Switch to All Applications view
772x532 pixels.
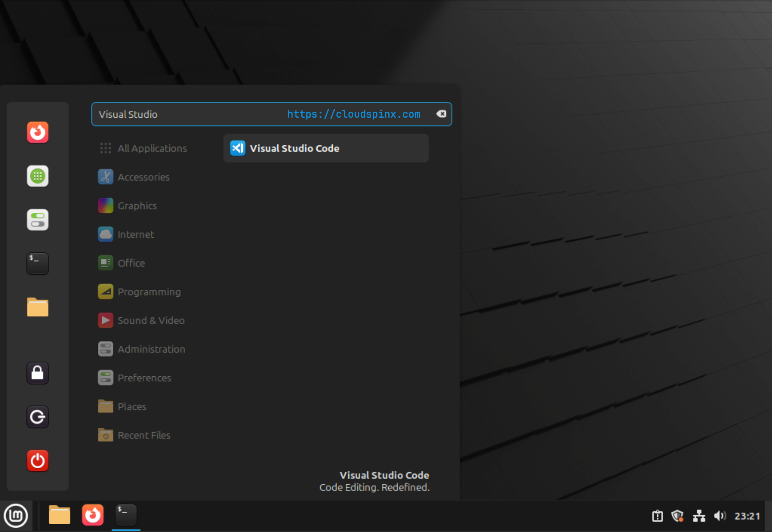[152, 148]
